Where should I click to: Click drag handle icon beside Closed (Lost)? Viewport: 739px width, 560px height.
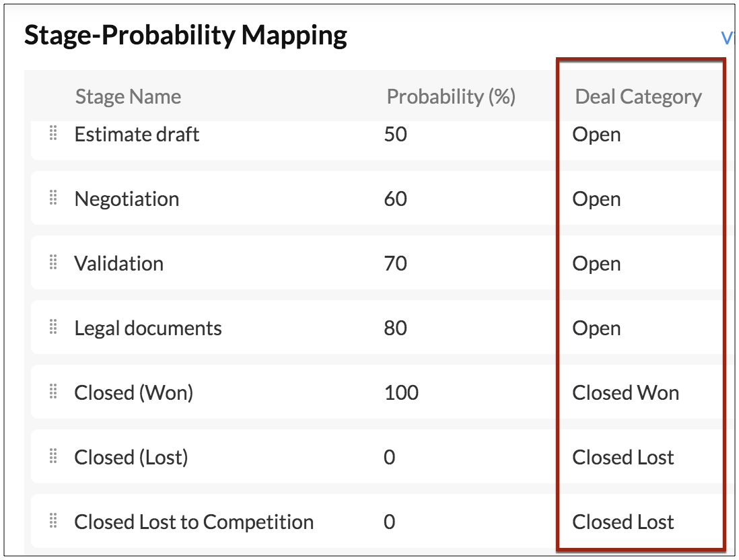click(53, 456)
